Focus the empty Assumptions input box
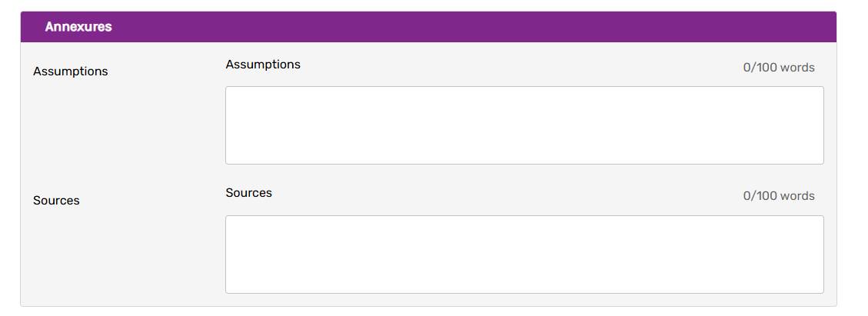 tap(524, 125)
